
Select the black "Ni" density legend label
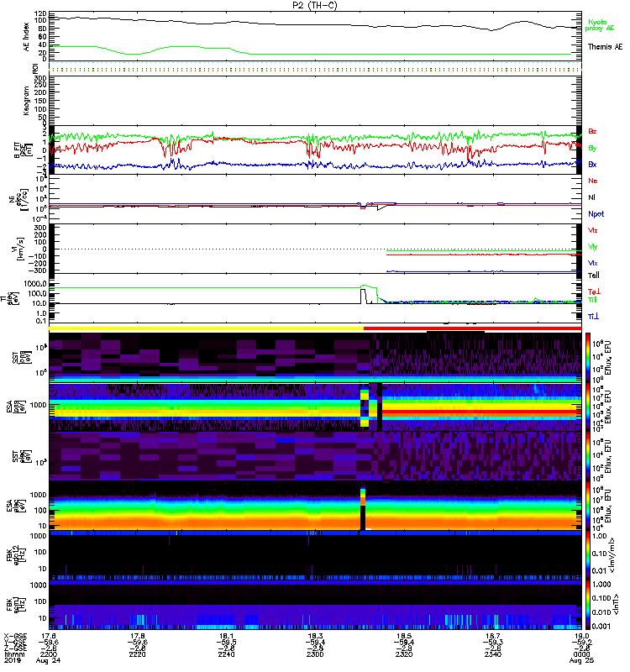(592, 197)
